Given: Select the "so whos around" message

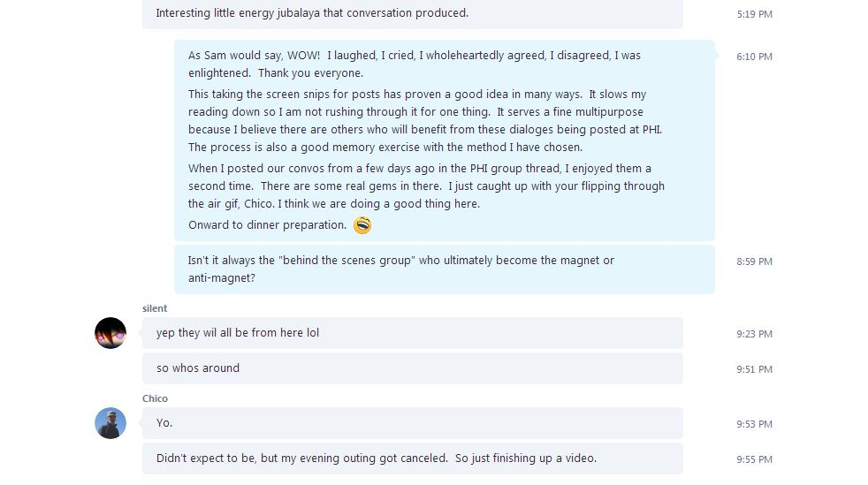Looking at the screenshot, I should point(413,368).
